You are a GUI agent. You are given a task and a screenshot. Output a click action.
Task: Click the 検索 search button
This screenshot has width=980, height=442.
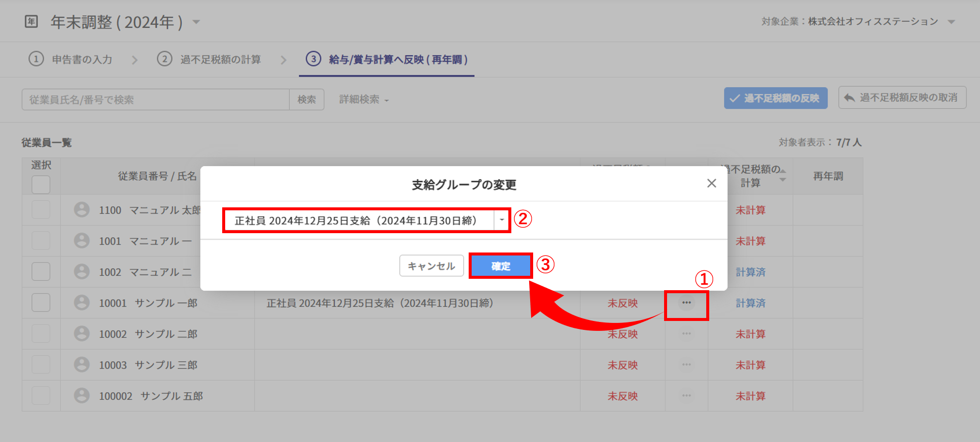click(x=306, y=100)
